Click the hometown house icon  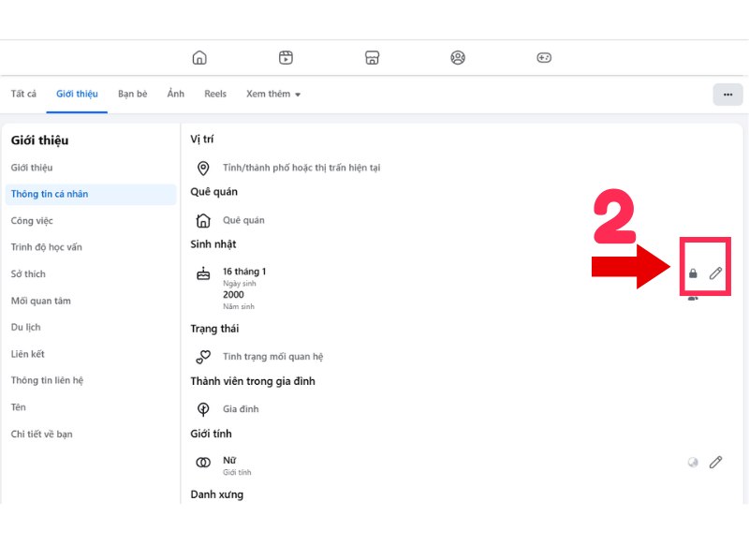(203, 220)
